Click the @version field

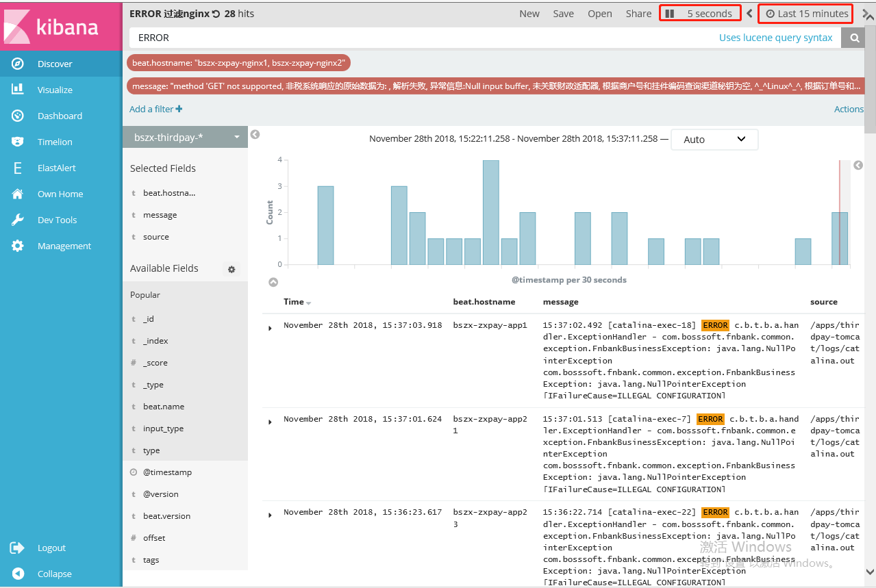tap(161, 494)
